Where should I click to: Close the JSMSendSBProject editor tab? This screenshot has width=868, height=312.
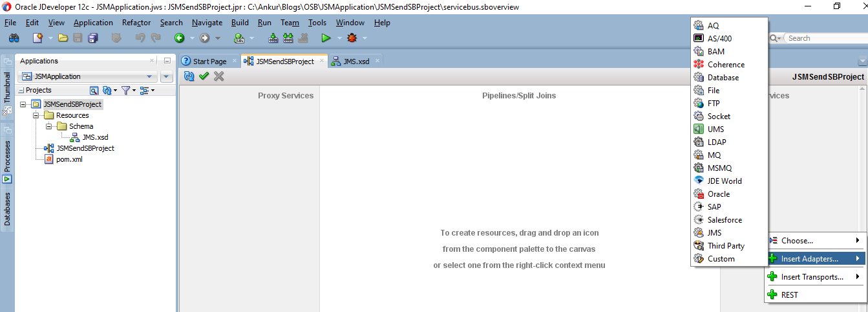(323, 61)
